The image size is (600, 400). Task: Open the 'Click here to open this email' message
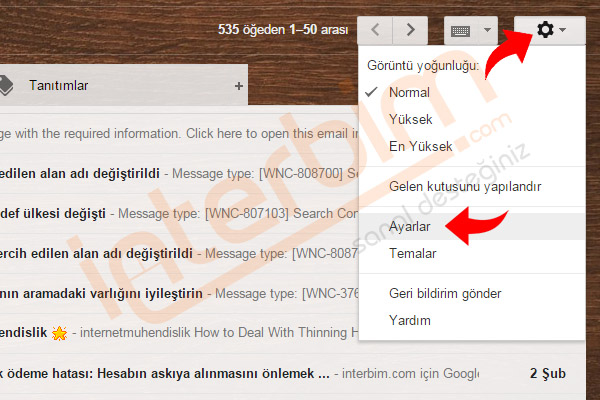179,134
